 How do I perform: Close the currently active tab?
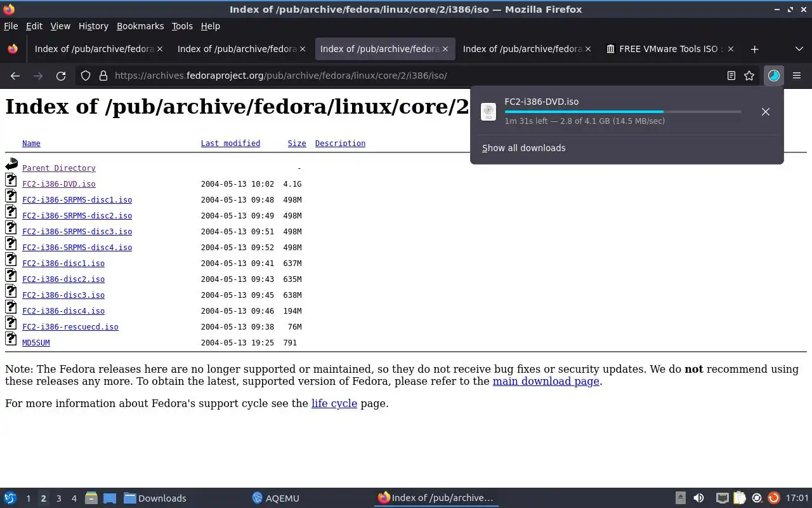point(445,49)
